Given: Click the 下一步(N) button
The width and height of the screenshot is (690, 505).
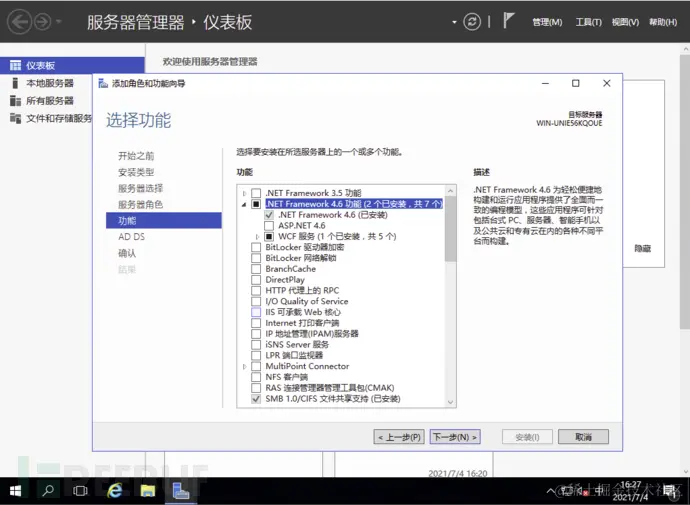Looking at the screenshot, I should click(x=455, y=437).
